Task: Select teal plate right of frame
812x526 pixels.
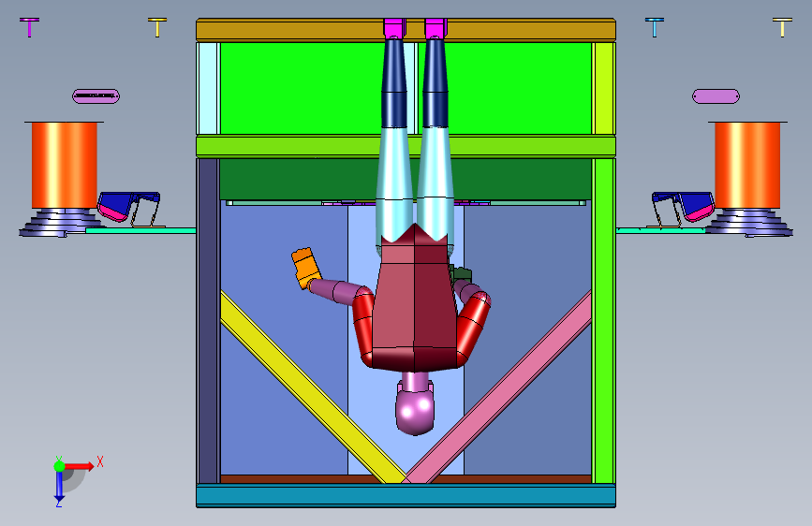Action: coord(661,230)
